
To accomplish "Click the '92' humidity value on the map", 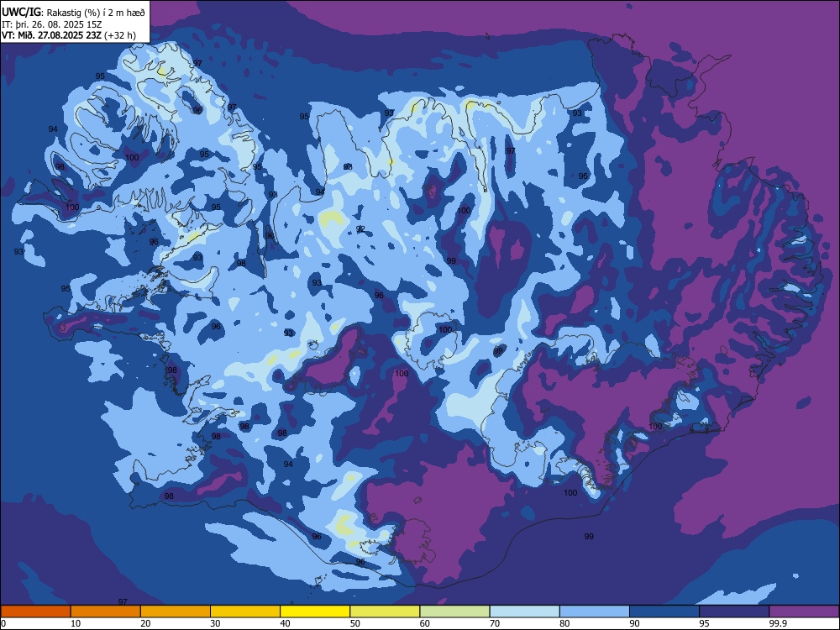I will pyautogui.click(x=360, y=229).
